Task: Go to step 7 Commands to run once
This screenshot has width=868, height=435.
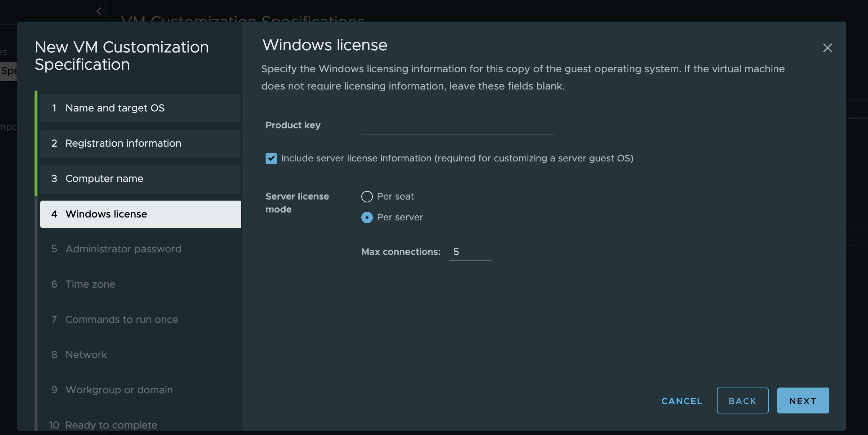Action: [122, 320]
